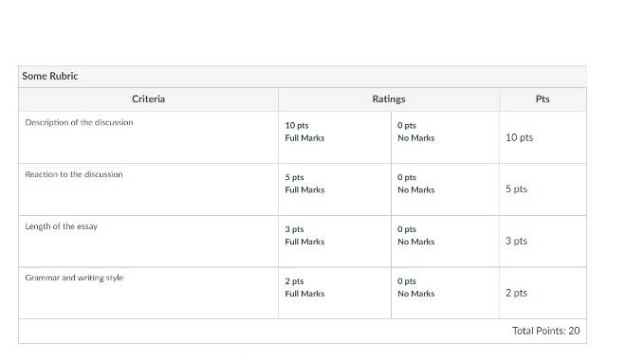Screen dimensions: 644x360
Task: Choose 0 pts No Marks for Length
Action: 445,242
